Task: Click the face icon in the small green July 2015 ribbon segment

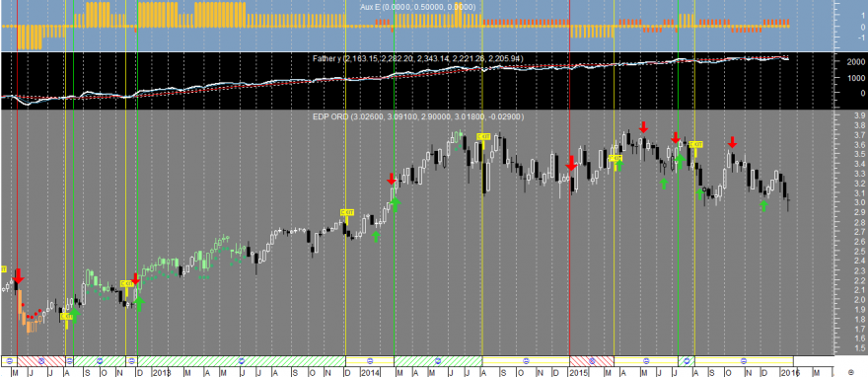Action: [687, 360]
